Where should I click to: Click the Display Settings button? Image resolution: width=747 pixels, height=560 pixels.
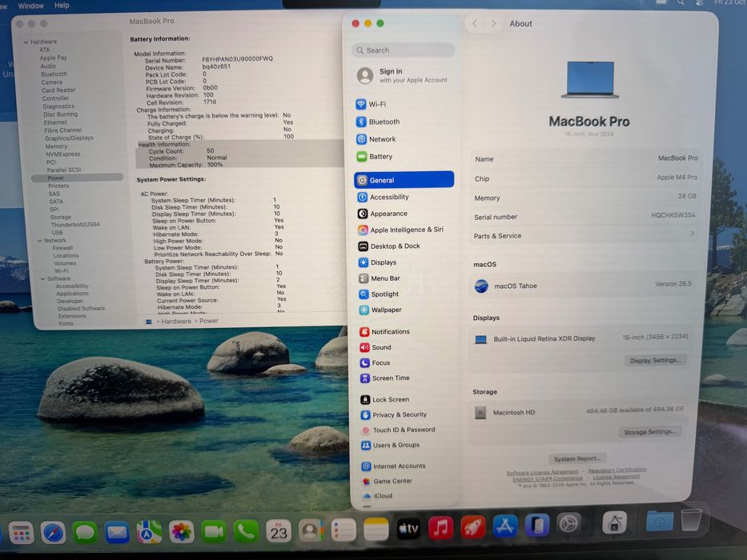click(655, 361)
